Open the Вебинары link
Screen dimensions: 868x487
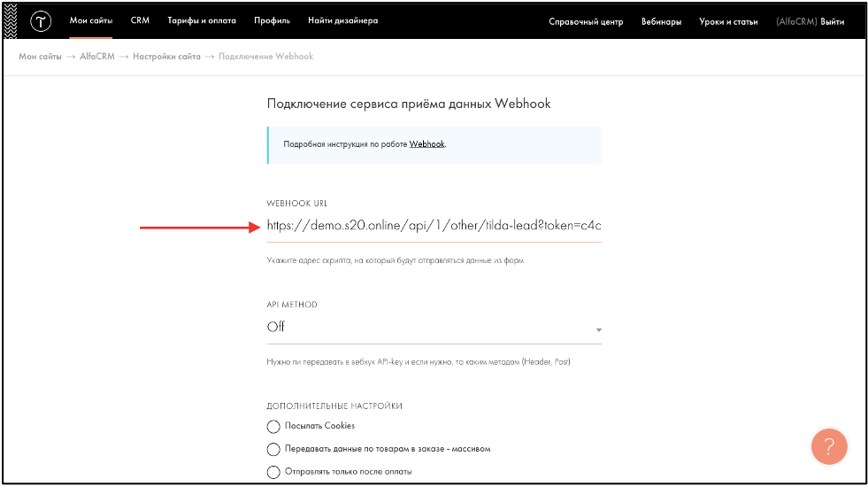pos(661,21)
